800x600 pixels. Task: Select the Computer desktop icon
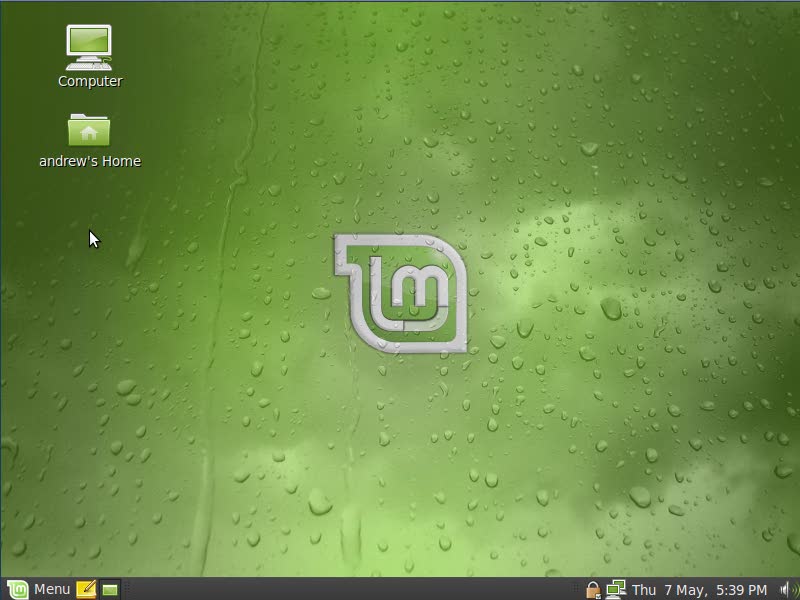89,46
